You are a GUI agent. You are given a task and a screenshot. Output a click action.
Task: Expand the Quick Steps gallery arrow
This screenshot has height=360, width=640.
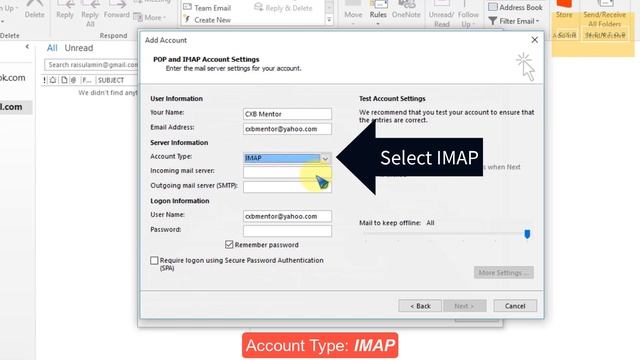coord(329,20)
